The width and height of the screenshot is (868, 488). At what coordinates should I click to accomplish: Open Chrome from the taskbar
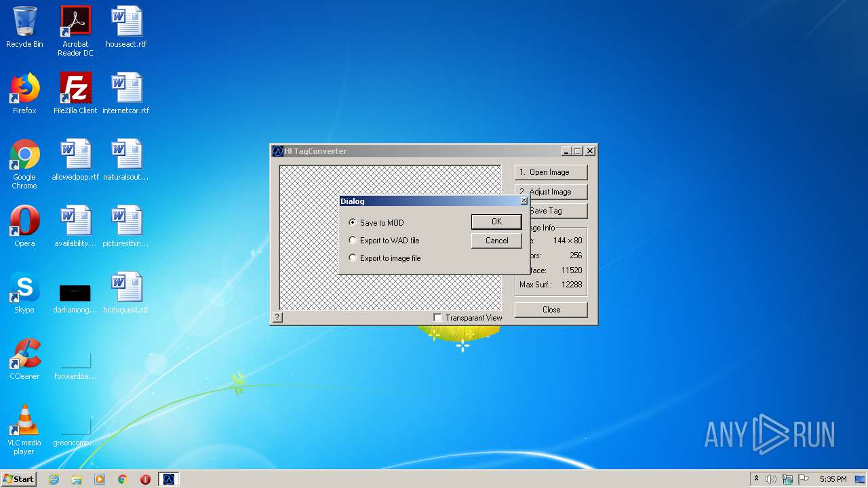click(123, 479)
